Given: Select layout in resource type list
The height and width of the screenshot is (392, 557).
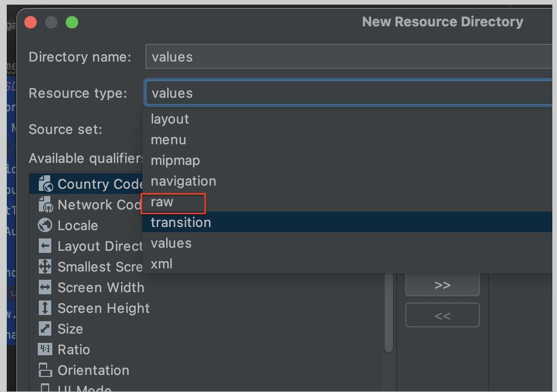Looking at the screenshot, I should click(347, 119).
